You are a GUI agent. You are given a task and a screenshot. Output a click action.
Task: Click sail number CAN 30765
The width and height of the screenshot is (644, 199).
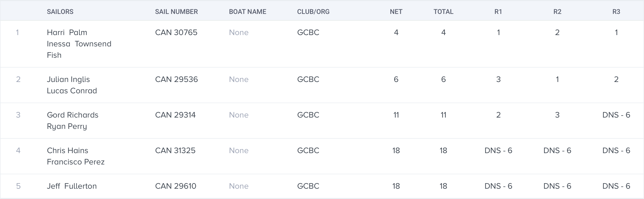(176, 32)
